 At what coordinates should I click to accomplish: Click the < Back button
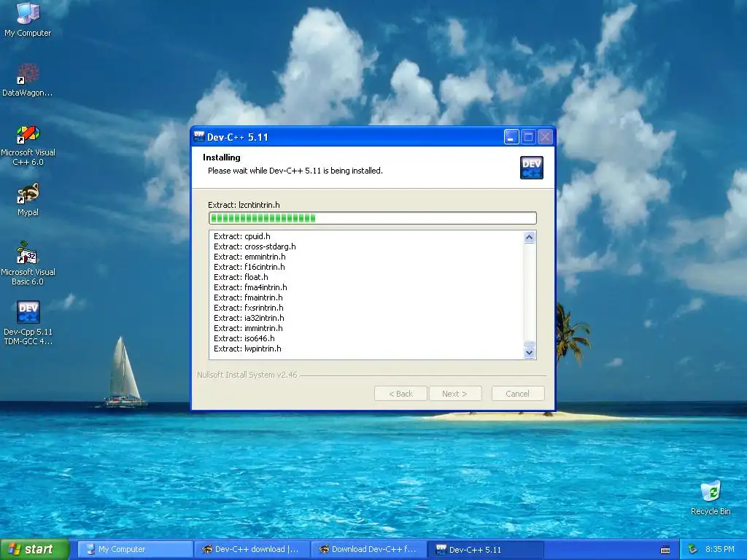[x=400, y=394]
